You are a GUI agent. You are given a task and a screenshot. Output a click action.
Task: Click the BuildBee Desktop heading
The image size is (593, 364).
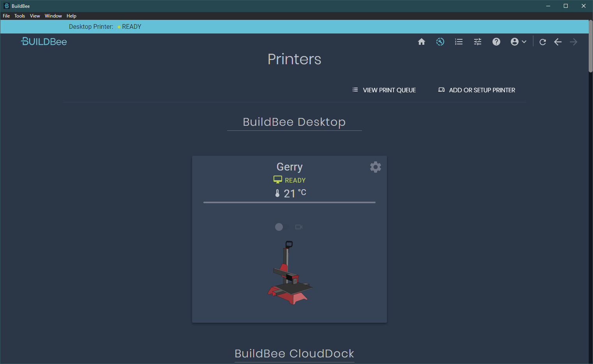coord(294,122)
